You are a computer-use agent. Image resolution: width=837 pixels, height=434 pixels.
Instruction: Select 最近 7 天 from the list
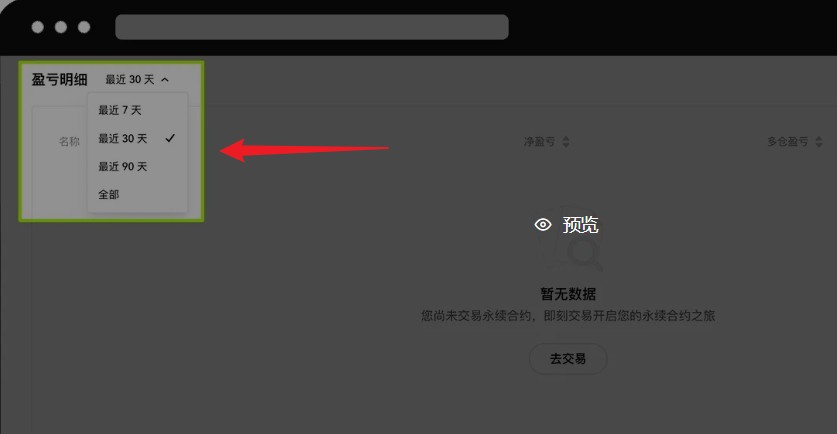120,111
